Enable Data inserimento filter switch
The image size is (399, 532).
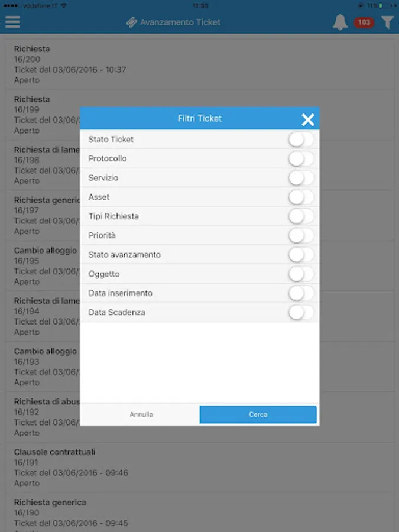point(301,293)
